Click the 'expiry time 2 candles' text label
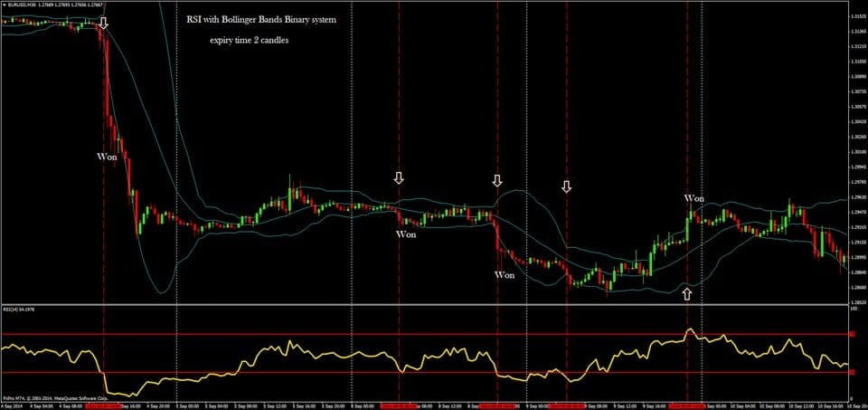868x410 pixels. click(249, 41)
